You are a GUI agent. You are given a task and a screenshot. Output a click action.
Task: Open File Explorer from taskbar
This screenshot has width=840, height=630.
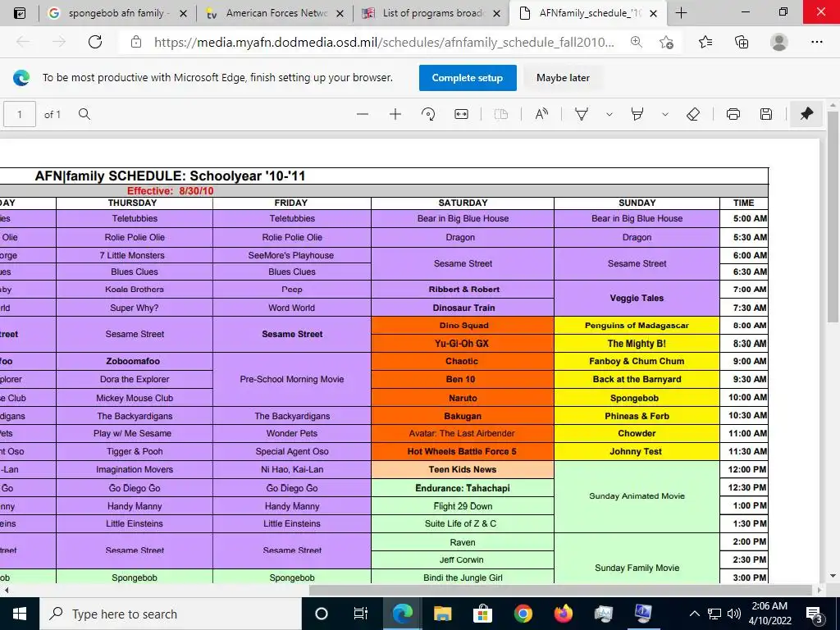point(442,614)
